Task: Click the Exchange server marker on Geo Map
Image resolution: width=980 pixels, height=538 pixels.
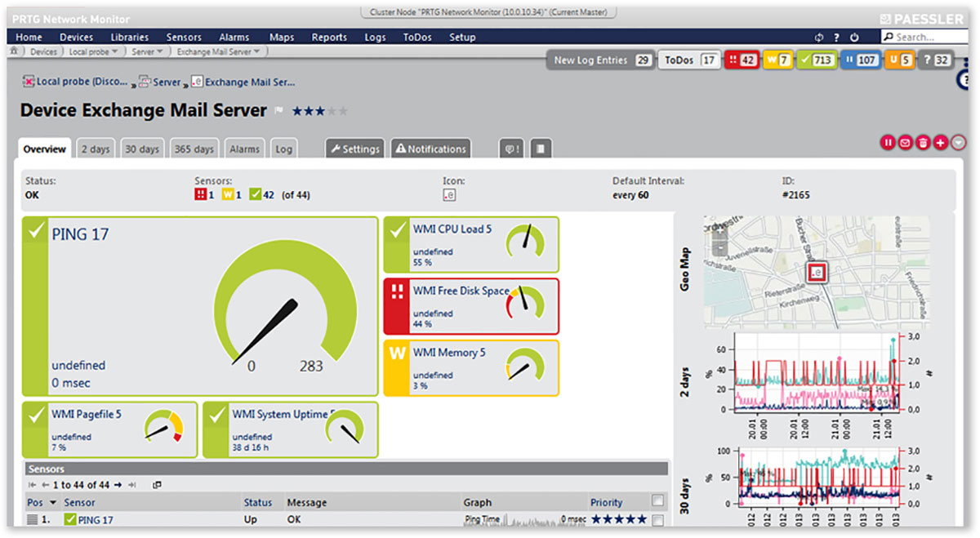Action: 817,273
